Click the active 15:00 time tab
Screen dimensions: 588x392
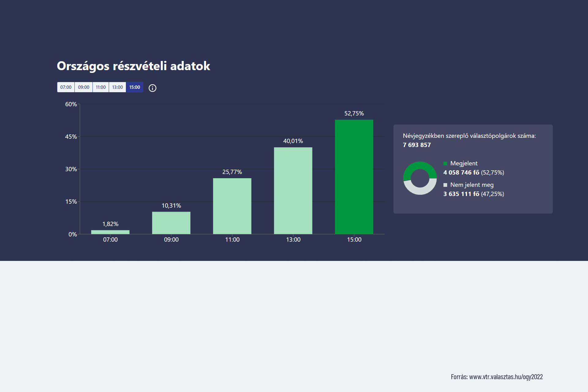[134, 87]
